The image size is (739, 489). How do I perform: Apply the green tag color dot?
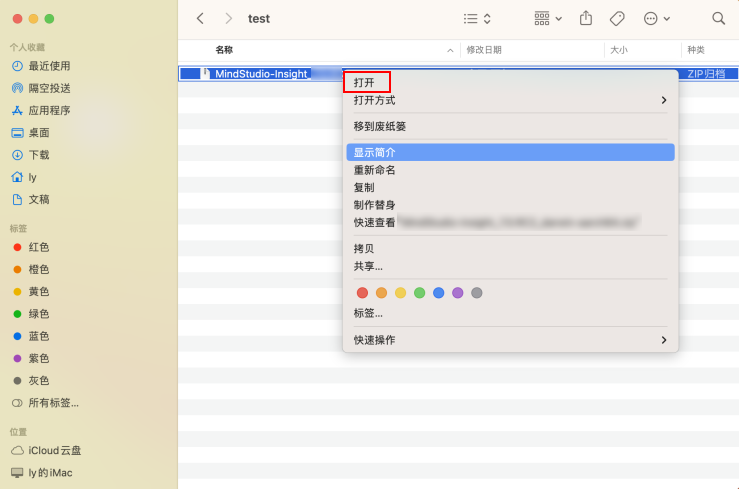click(419, 293)
